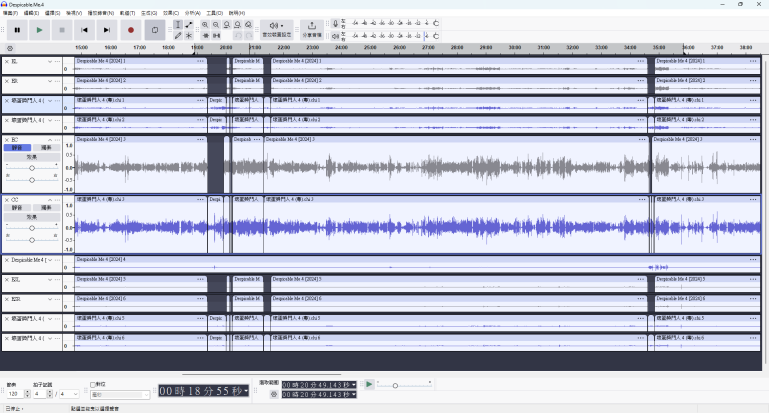This screenshot has width=769, height=413.
Task: Select the Selection (I-beam) tool
Action: 178,25
